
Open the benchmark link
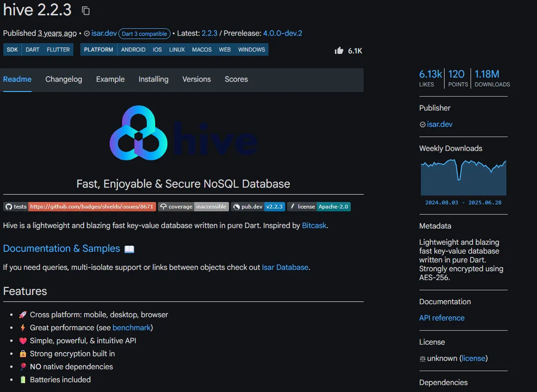131,327
